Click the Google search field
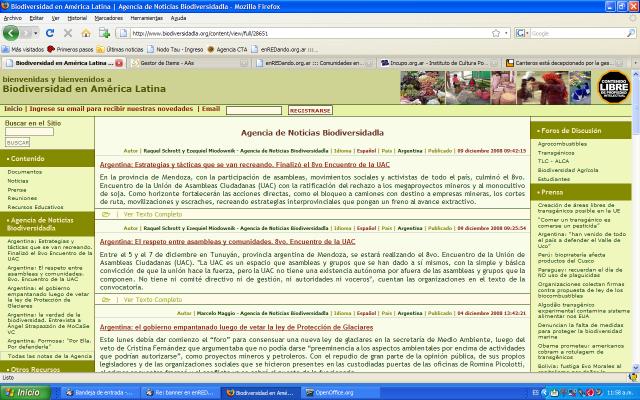This screenshot has width=640, height=400. [x=577, y=33]
